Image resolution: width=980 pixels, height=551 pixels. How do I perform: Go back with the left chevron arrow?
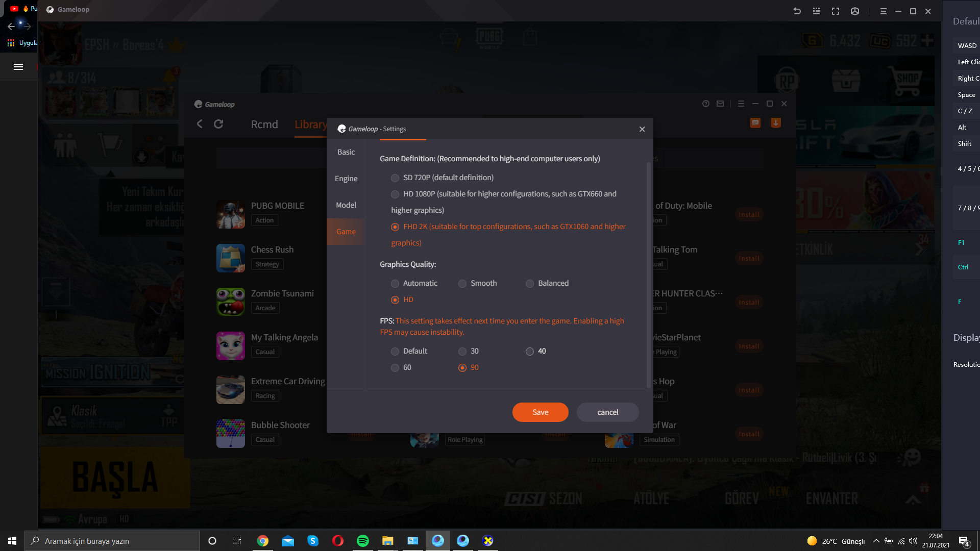click(x=200, y=124)
